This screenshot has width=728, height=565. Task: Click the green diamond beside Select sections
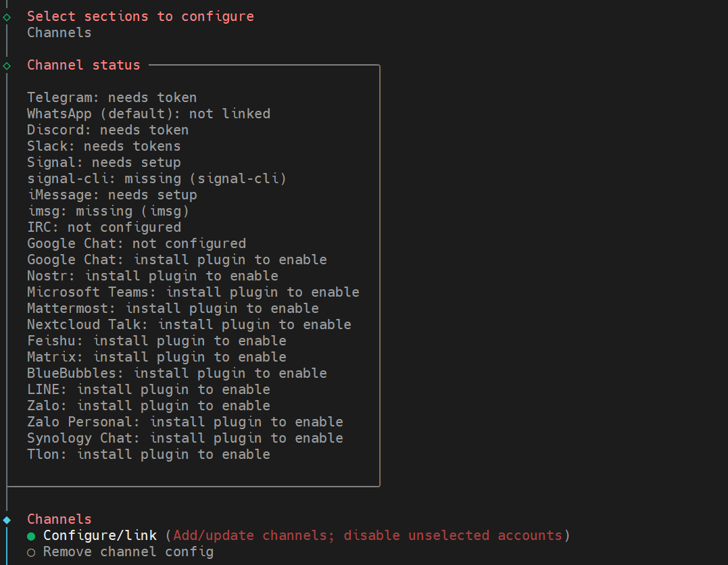coord(7,17)
